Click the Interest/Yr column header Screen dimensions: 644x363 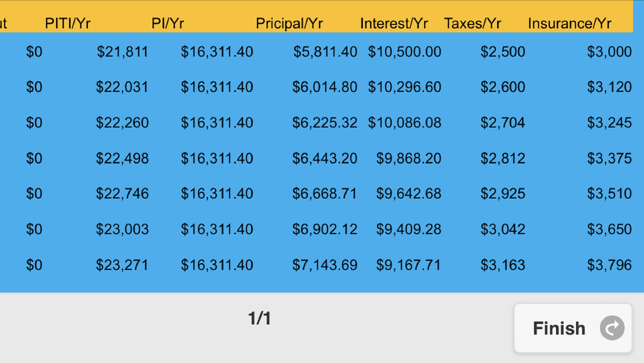tap(394, 23)
